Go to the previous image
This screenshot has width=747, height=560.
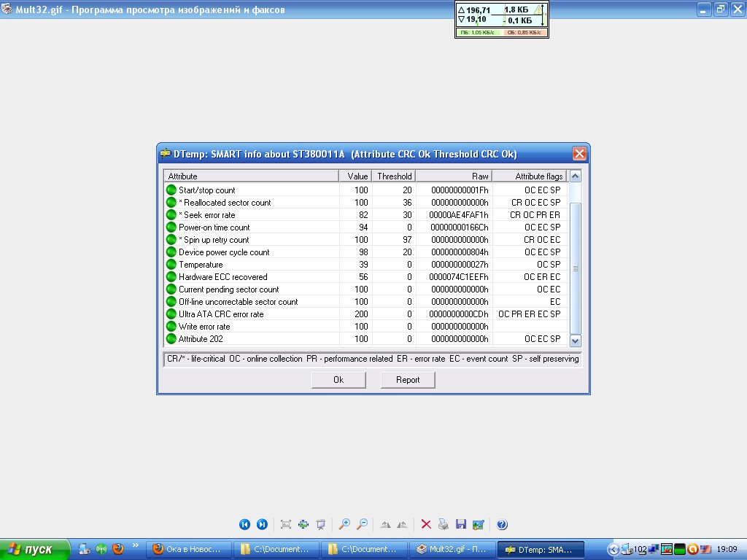pyautogui.click(x=245, y=524)
